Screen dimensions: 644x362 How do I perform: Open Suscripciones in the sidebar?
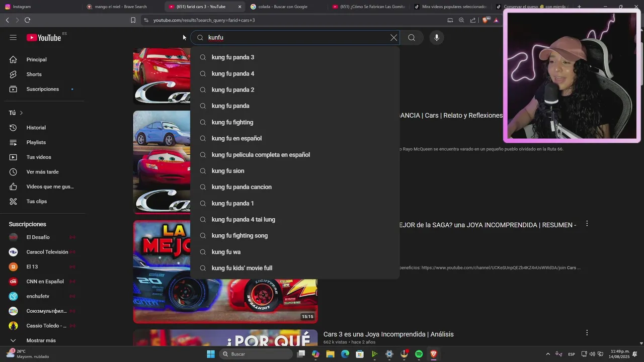pos(42,89)
